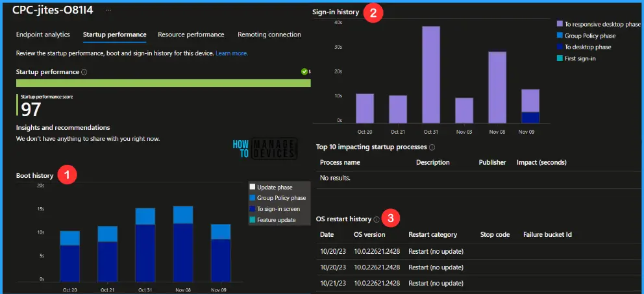Click the Nov 08 bar in Boot history

pyautogui.click(x=183, y=244)
